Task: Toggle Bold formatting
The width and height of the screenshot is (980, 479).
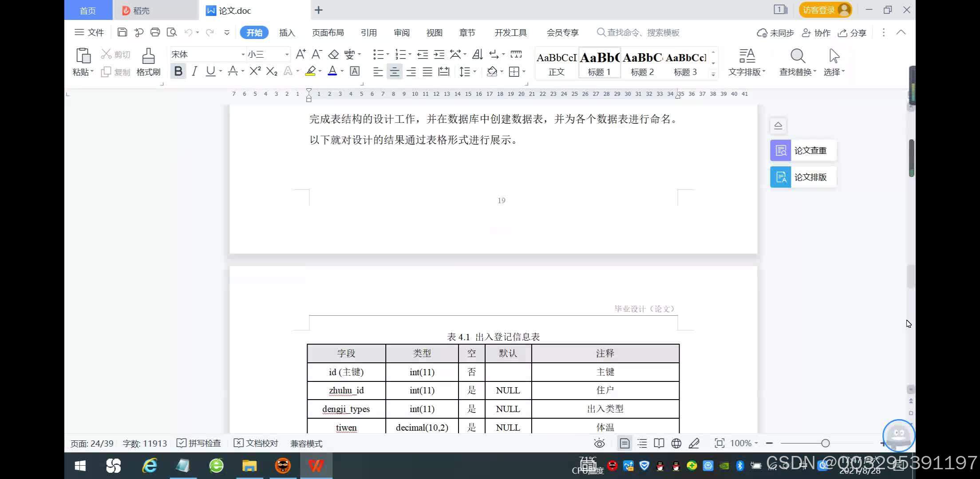Action: tap(178, 71)
